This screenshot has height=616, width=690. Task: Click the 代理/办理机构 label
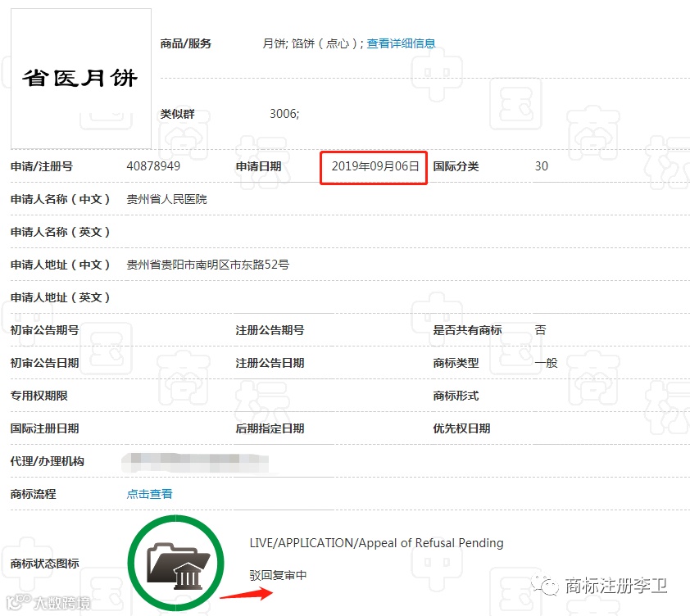48,461
